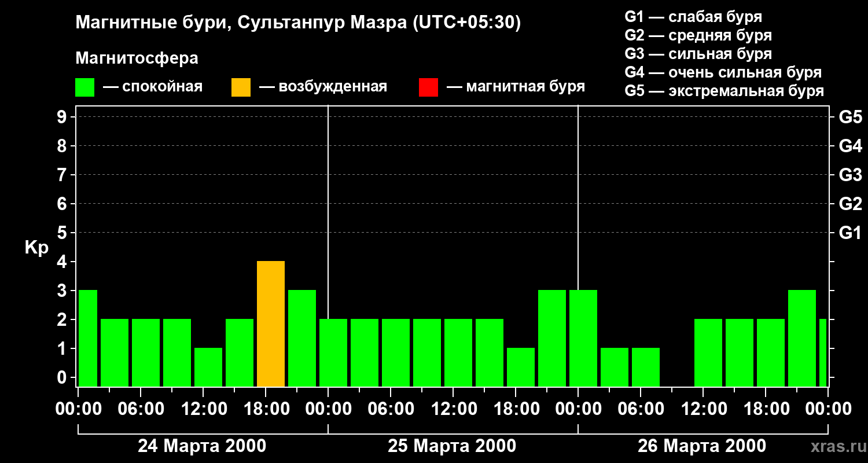Click the 'Kp' axis title

36,248
